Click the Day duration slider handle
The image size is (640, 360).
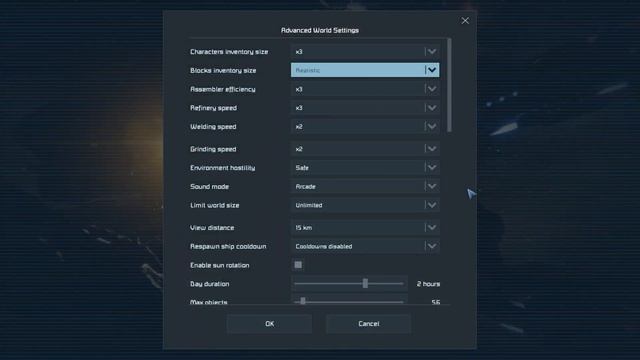(365, 283)
